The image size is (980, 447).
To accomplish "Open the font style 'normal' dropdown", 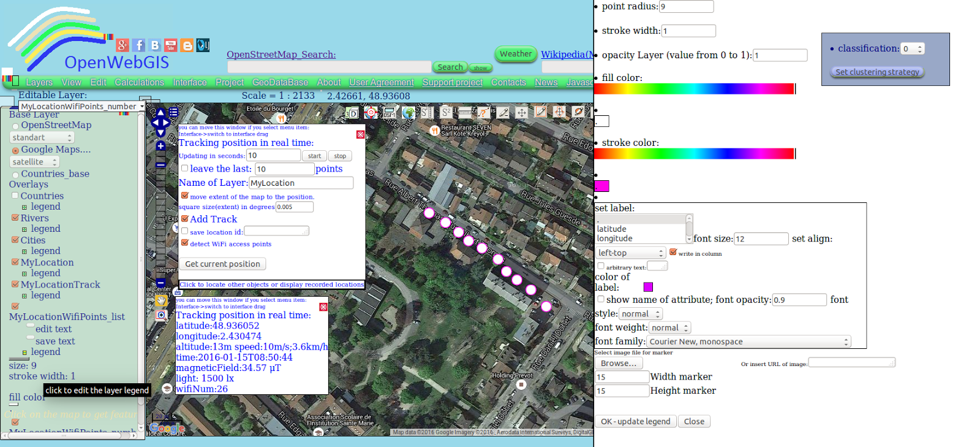I will pyautogui.click(x=641, y=314).
